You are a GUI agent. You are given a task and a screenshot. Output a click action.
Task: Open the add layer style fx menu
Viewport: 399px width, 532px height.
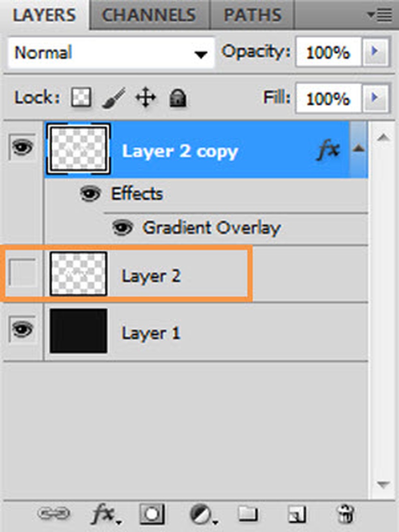click(103, 514)
